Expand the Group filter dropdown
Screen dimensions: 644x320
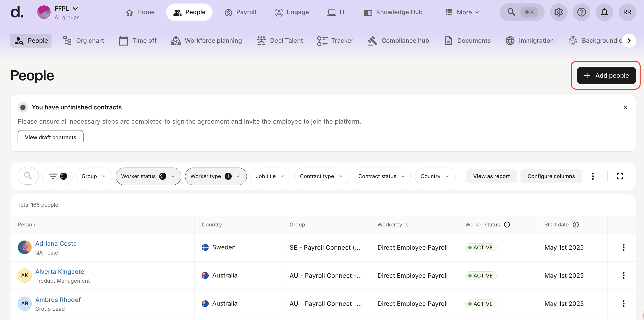94,176
